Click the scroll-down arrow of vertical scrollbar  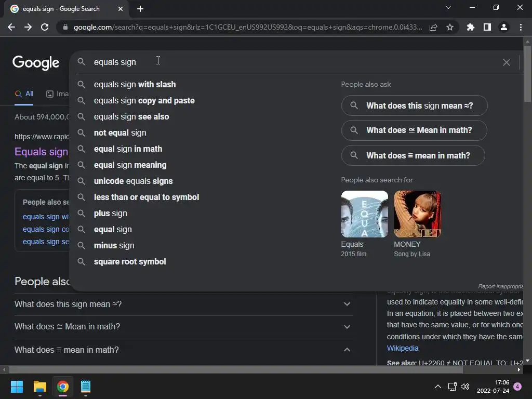527,361
